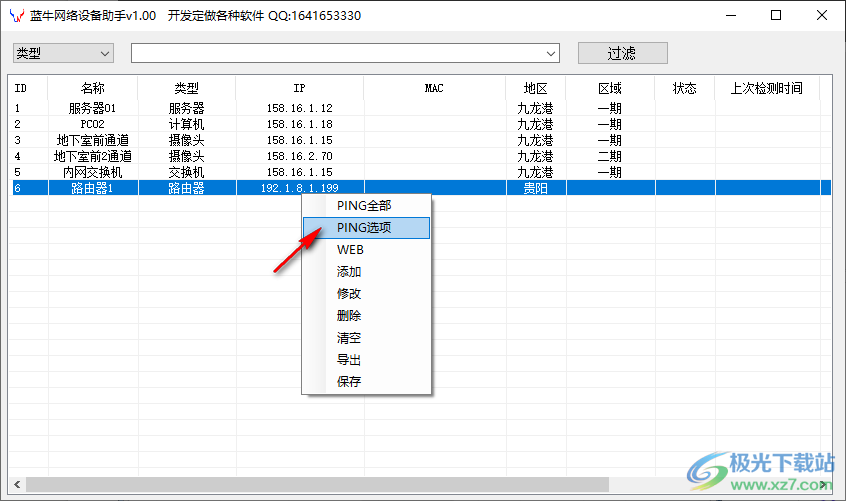Click the 上次检测时间 column header
The image size is (846, 501).
(x=767, y=88)
